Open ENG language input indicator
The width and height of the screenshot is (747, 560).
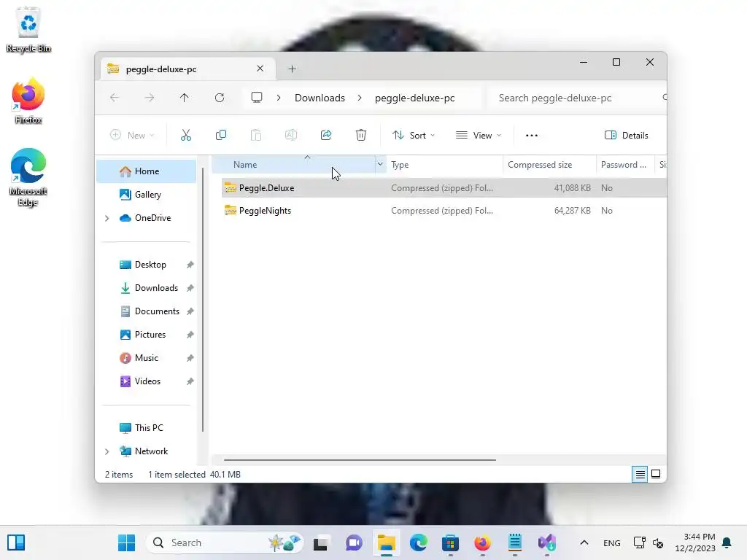coord(612,542)
